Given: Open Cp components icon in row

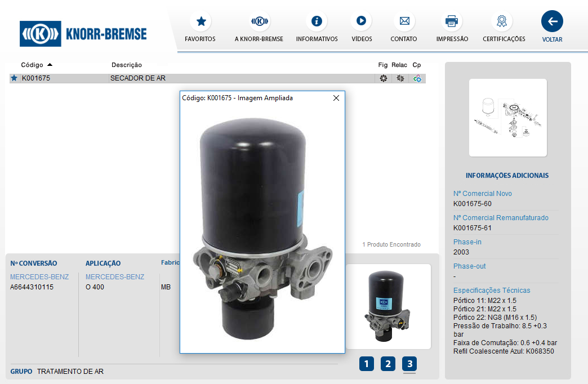Looking at the screenshot, I should (x=417, y=79).
